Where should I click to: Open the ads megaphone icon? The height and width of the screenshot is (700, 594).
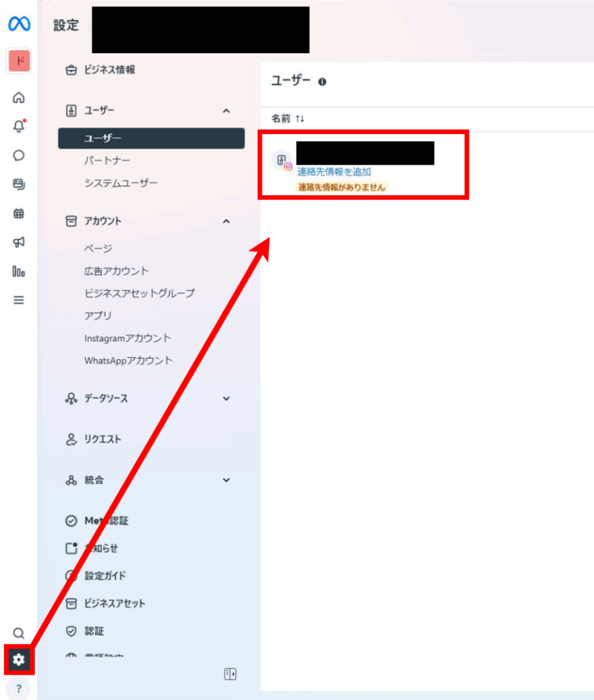coord(18,243)
